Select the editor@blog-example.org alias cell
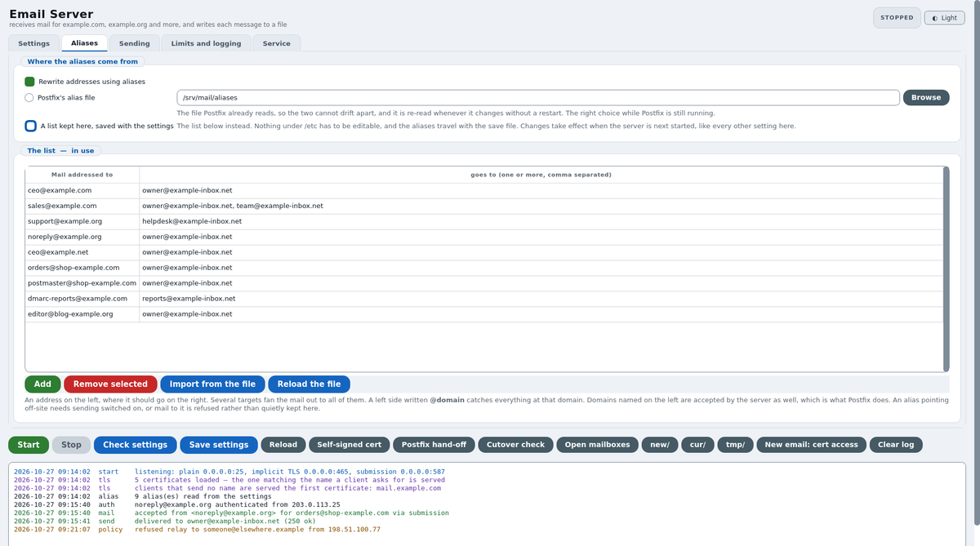The width and height of the screenshot is (980, 546). click(x=82, y=314)
